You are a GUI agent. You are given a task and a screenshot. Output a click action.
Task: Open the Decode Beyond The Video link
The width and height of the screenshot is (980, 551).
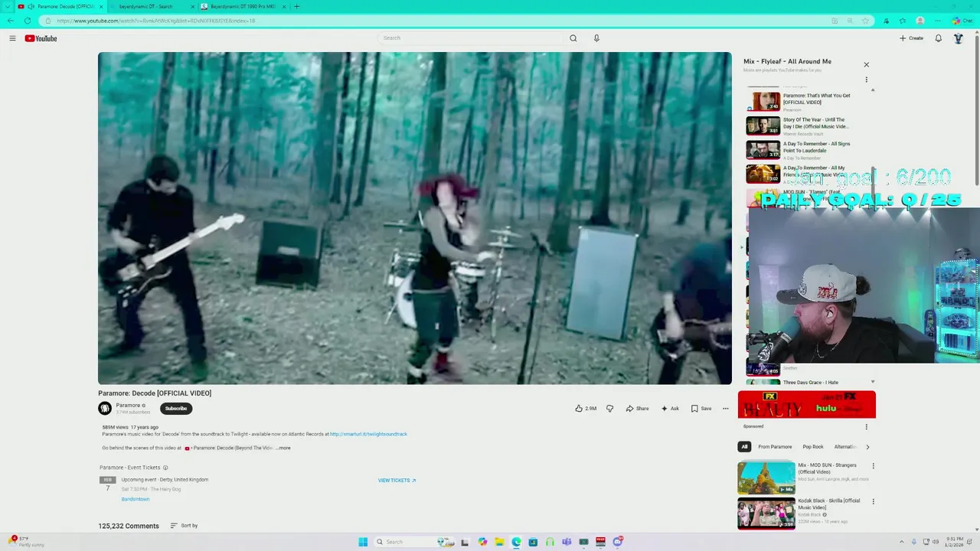tap(229, 448)
